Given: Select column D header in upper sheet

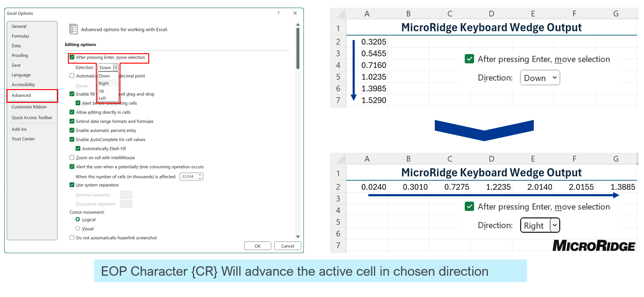Looking at the screenshot, I should tap(491, 14).
